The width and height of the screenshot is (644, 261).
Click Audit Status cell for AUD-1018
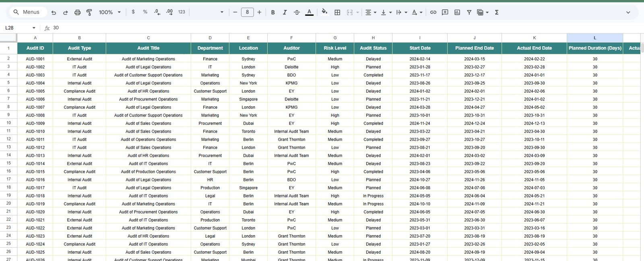point(373,196)
